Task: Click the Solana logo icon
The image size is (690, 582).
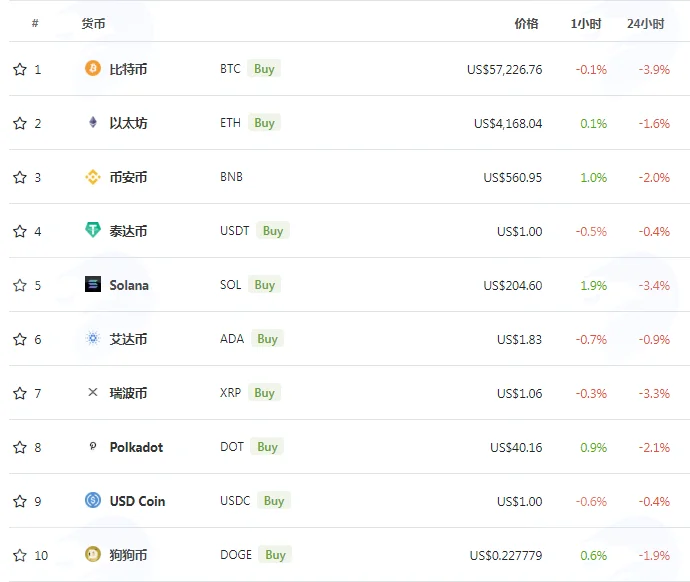Action: (x=92, y=284)
